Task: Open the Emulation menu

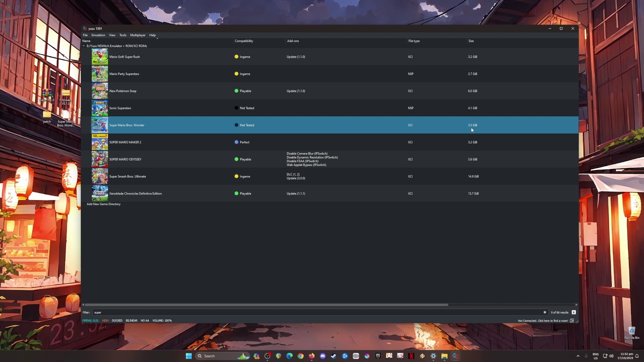Action: [x=98, y=35]
